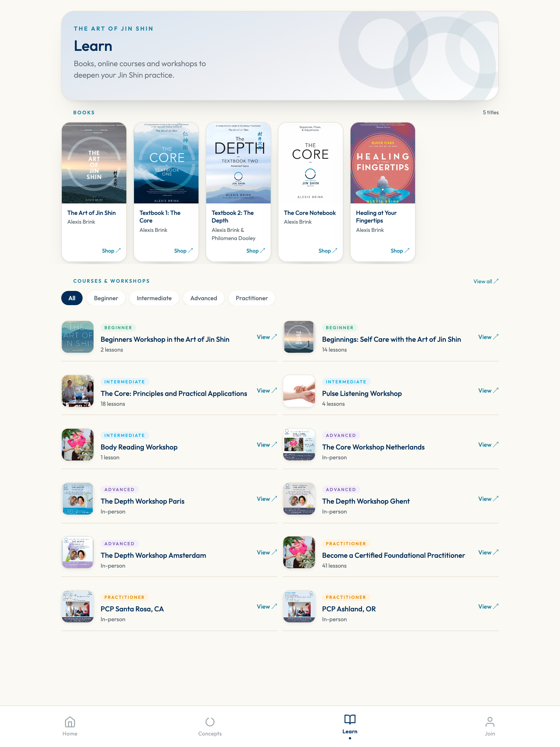
Task: Click Certified Foundational Practitioner thumbnail
Action: (x=299, y=552)
